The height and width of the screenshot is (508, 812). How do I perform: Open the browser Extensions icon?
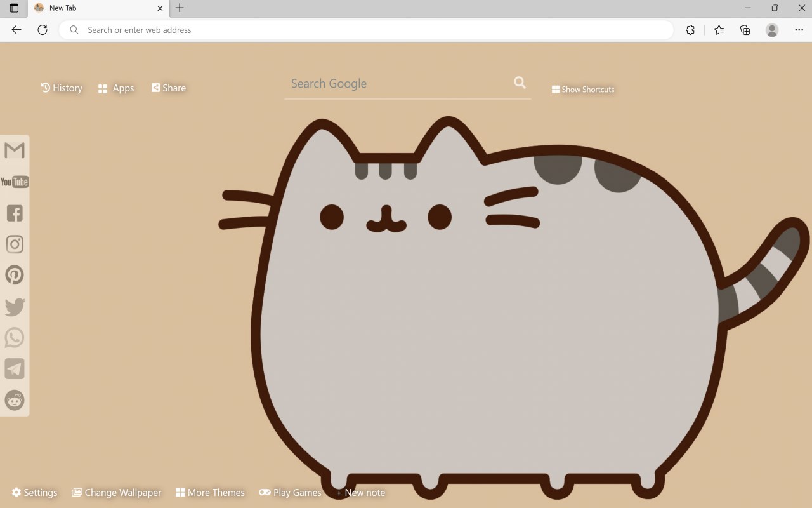[690, 30]
